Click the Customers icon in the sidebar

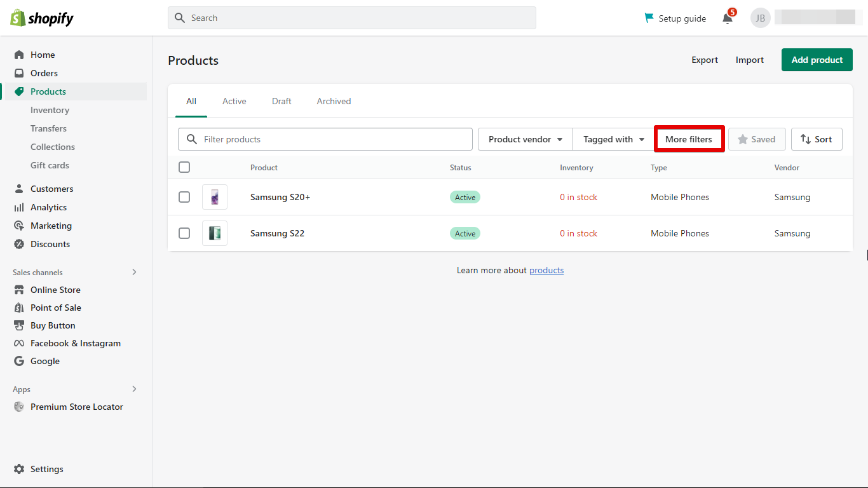click(19, 188)
